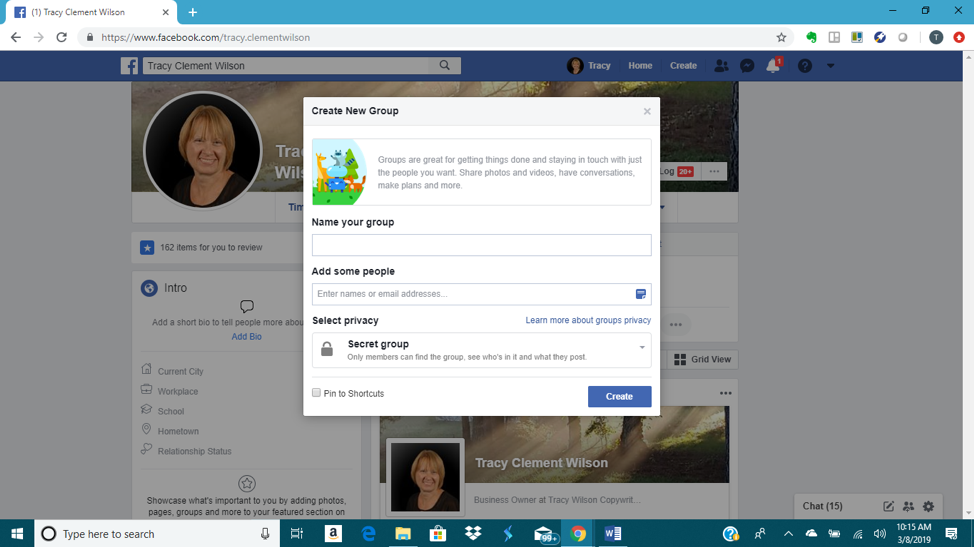The image size is (974, 547).
Task: Click the contact picker icon in people field
Action: click(641, 294)
